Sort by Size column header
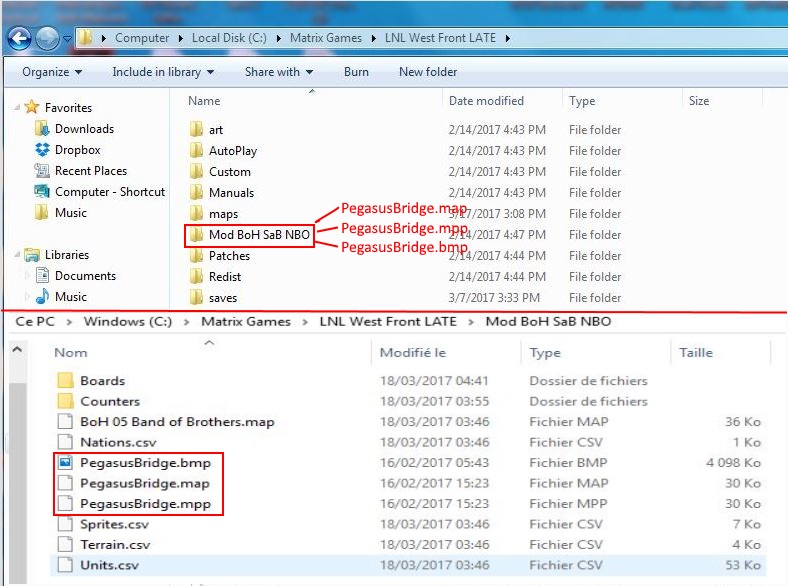788x586 pixels. click(699, 101)
